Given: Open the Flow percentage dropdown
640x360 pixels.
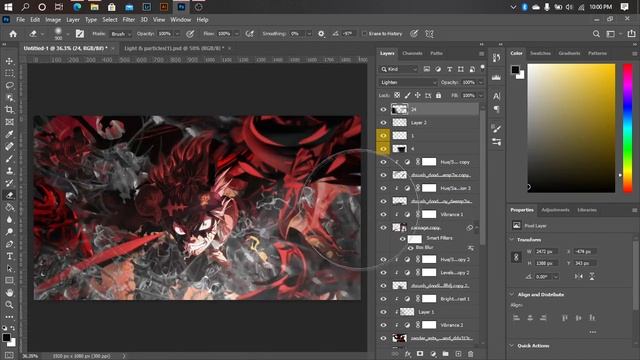Looking at the screenshot, I should (236, 34).
